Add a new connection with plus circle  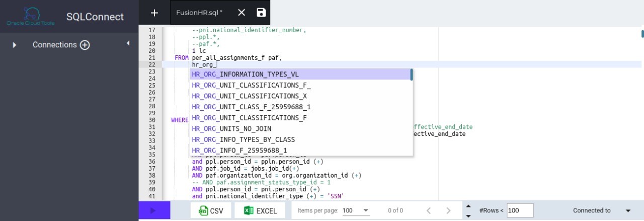click(x=85, y=45)
